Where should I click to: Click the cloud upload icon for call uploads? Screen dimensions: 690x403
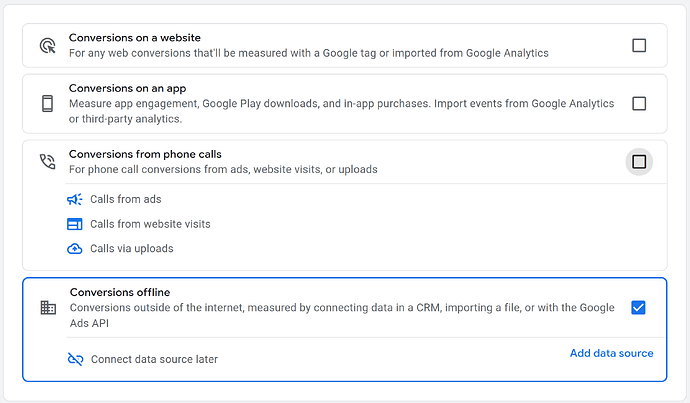point(75,249)
